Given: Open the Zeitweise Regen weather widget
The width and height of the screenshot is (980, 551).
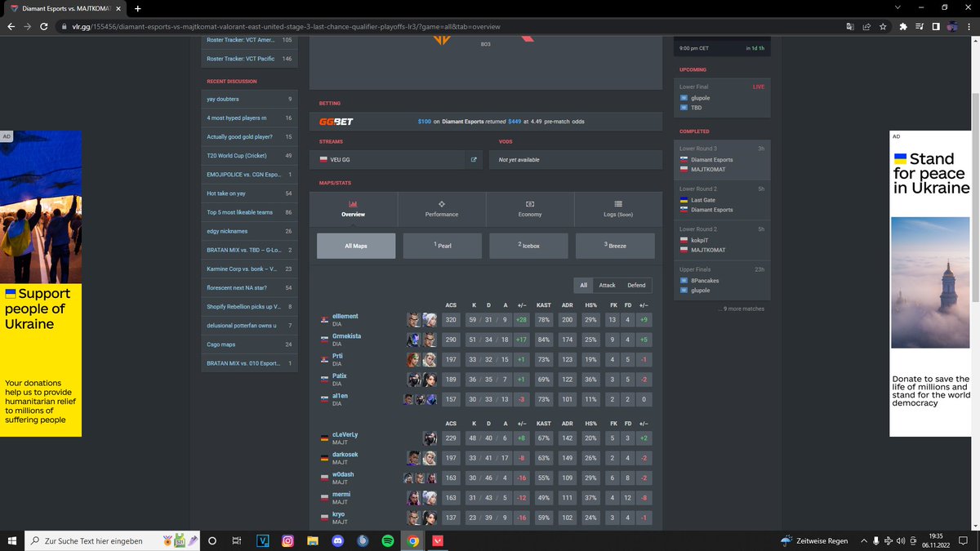Looking at the screenshot, I should point(814,540).
